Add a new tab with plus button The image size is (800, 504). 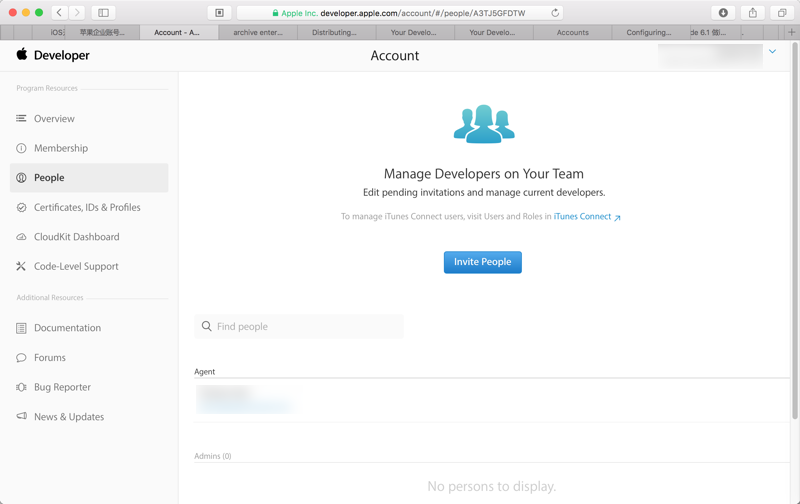pyautogui.click(x=791, y=32)
